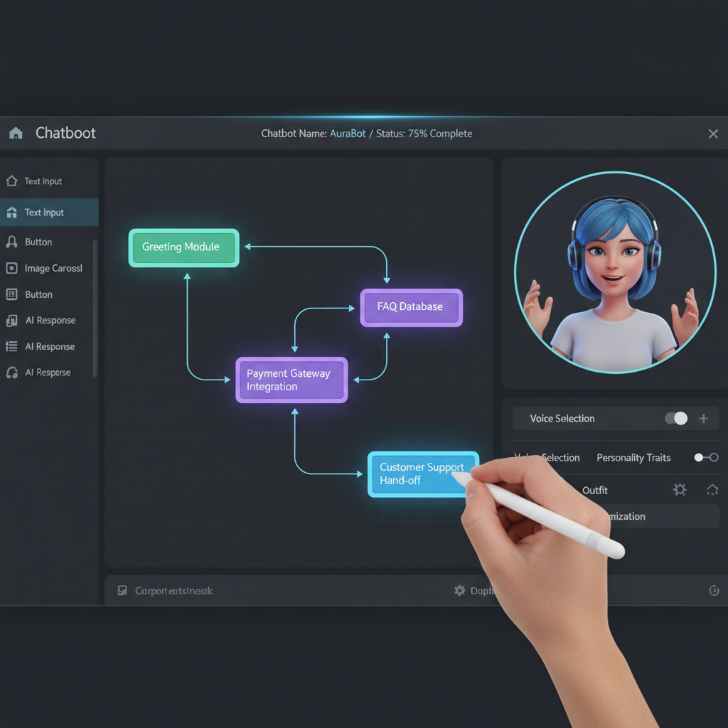Screen dimensions: 728x728
Task: Click the sun-shaped icon in Outfit row
Action: pos(680,490)
